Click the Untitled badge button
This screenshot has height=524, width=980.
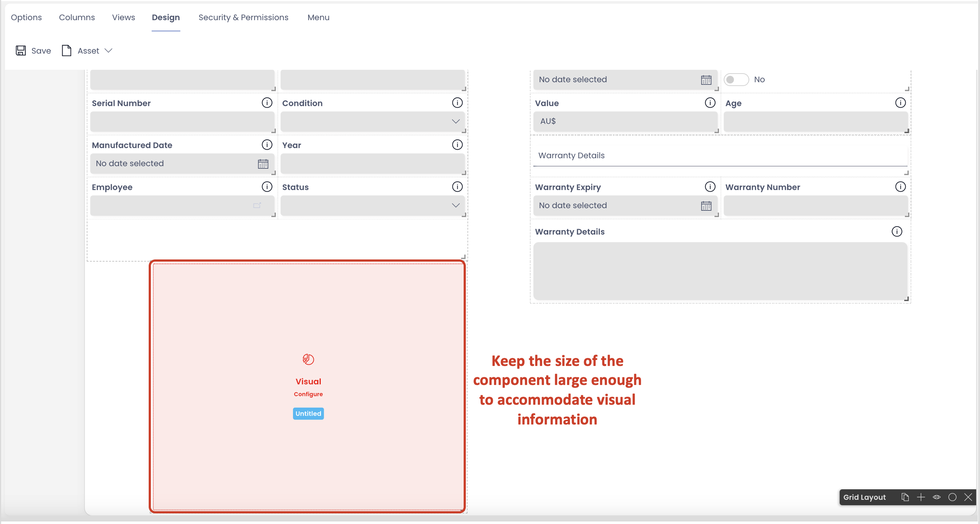(308, 413)
